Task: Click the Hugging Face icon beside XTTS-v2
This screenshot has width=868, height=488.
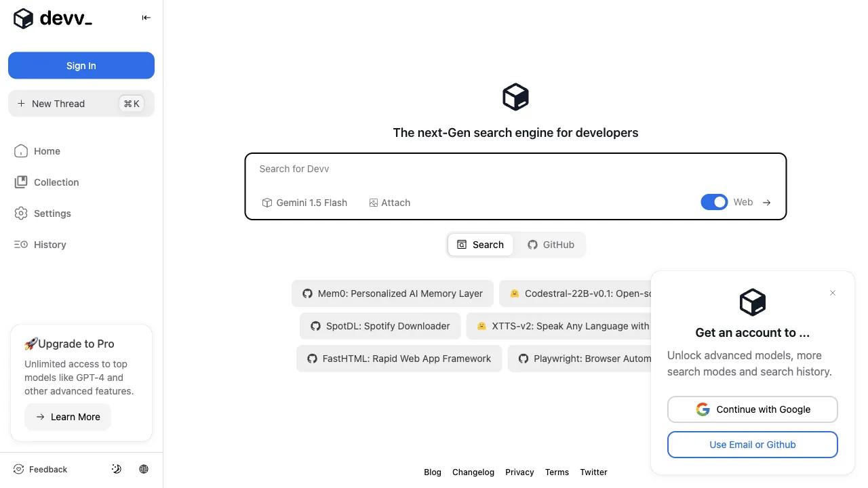Action: (x=481, y=326)
